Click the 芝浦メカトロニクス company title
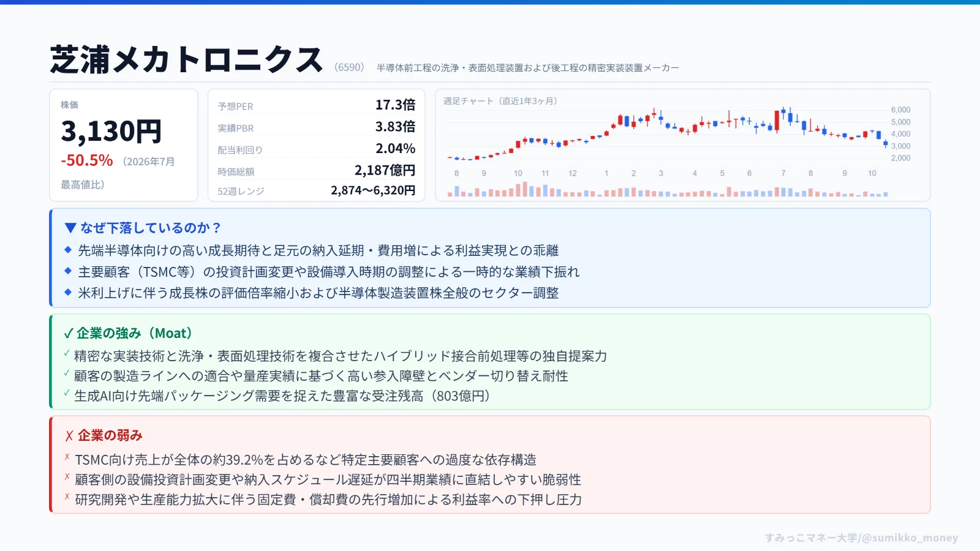The width and height of the screenshot is (980, 551). tap(186, 59)
